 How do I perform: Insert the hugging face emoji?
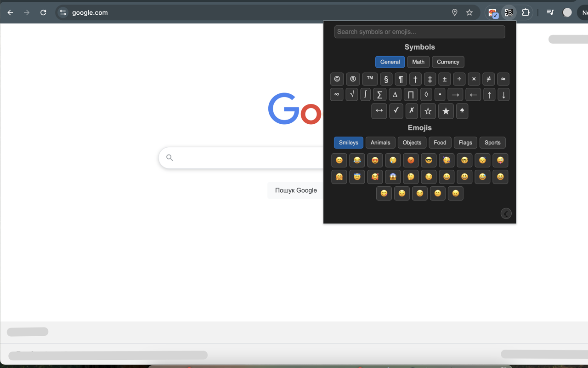click(339, 177)
